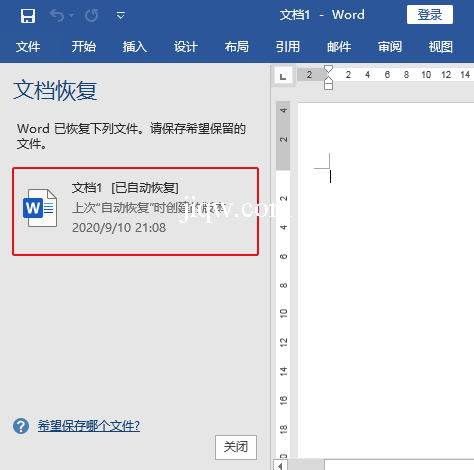
Task: Click inside the blank document page
Action: pos(386,280)
